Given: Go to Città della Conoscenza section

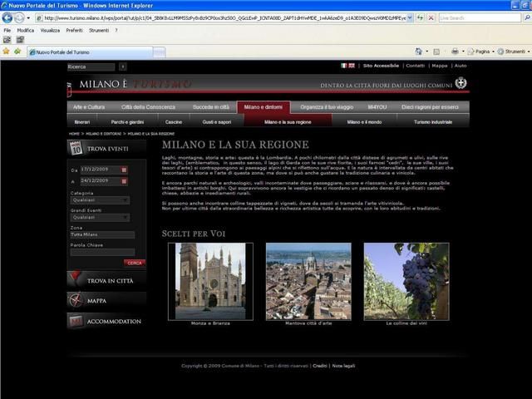Looking at the screenshot, I should [x=148, y=107].
